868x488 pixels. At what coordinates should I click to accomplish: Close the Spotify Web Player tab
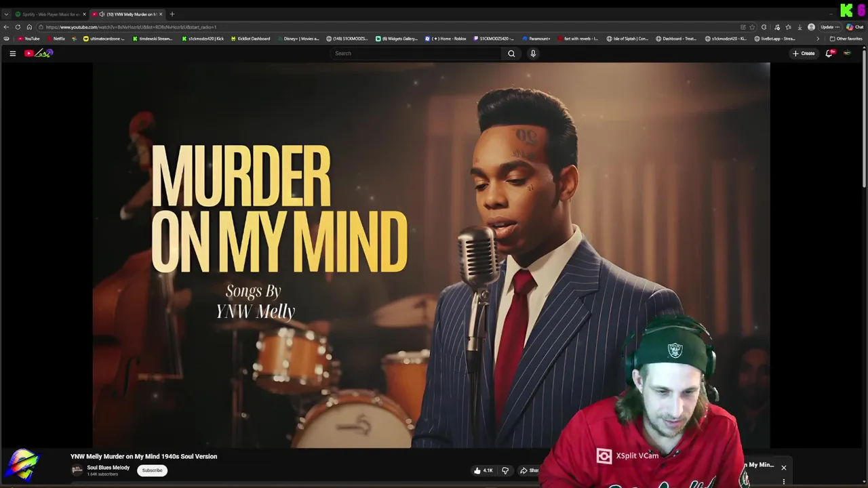click(84, 14)
